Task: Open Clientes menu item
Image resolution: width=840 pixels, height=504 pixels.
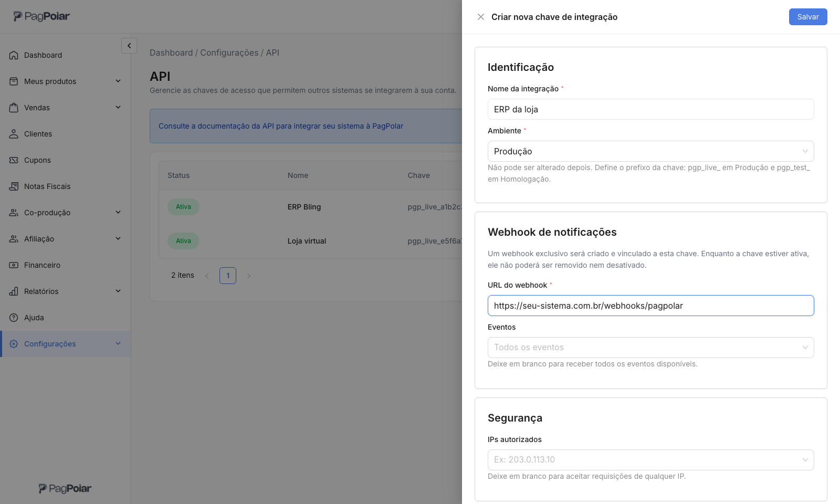Action: tap(65, 134)
